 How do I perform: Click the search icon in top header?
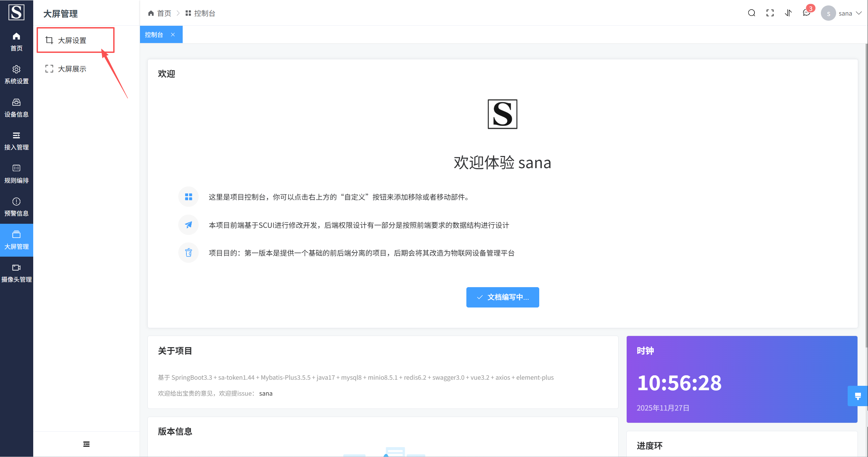(x=751, y=13)
